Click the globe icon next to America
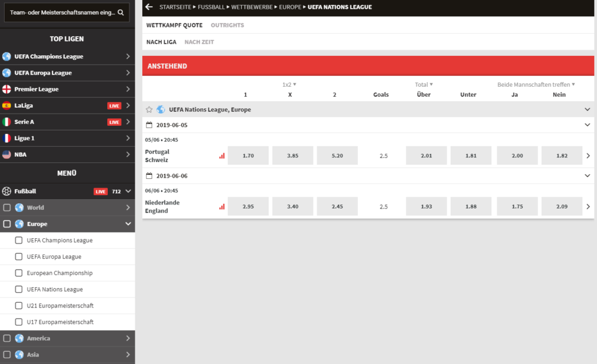Image resolution: width=597 pixels, height=364 pixels. pyautogui.click(x=19, y=338)
